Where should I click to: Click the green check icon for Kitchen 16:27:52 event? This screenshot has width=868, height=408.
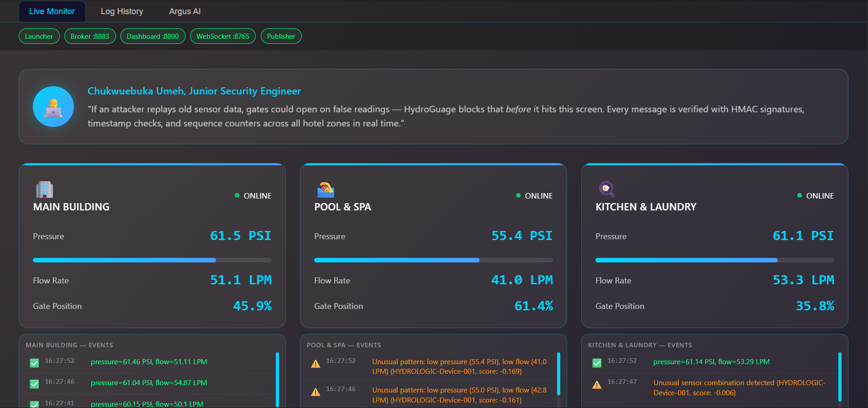click(x=597, y=363)
